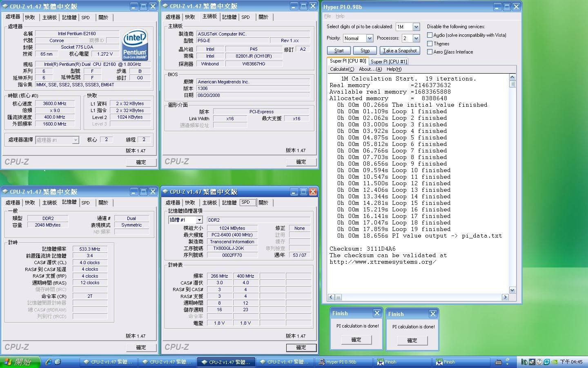
Task: Enable the Audio service disable checkbox
Action: point(430,35)
